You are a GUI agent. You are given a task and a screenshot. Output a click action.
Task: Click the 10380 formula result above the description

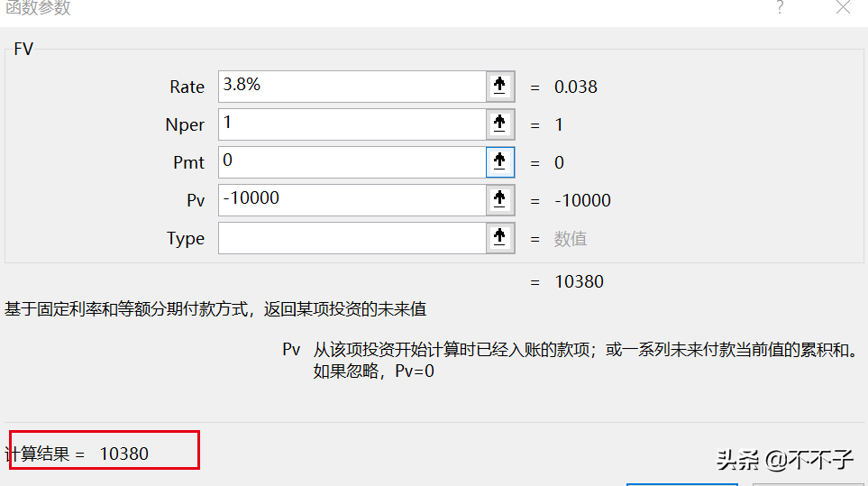579,281
